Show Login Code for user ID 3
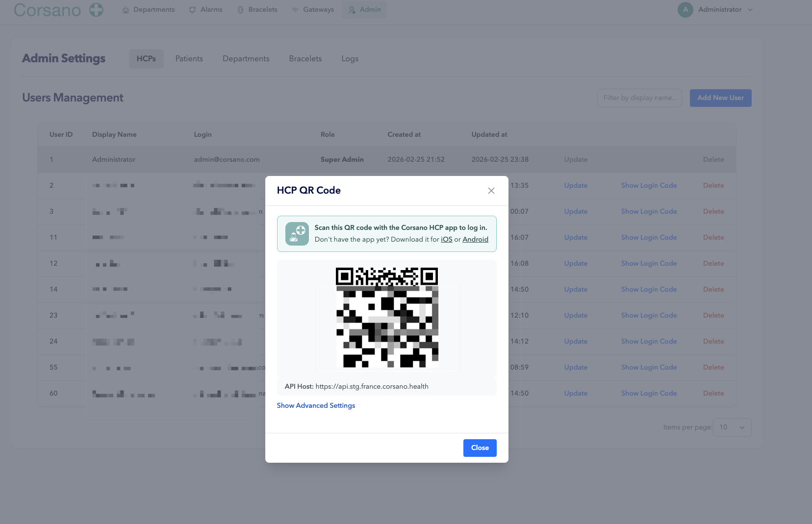Viewport: 812px width, 524px height. click(x=649, y=211)
